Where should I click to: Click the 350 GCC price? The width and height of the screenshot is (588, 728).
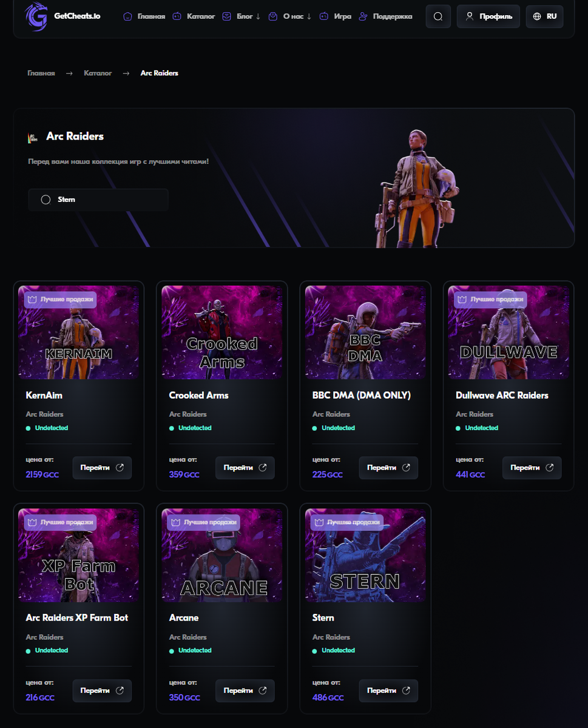[x=184, y=698]
